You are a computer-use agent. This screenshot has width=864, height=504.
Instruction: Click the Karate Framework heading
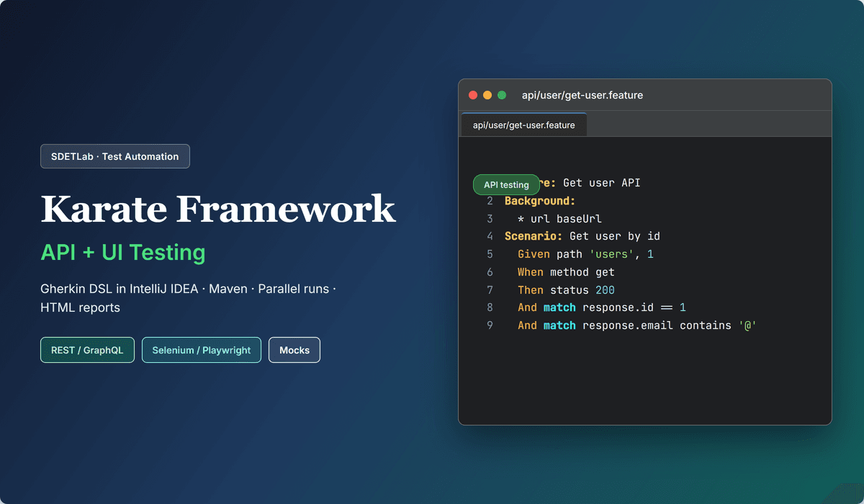coord(218,209)
